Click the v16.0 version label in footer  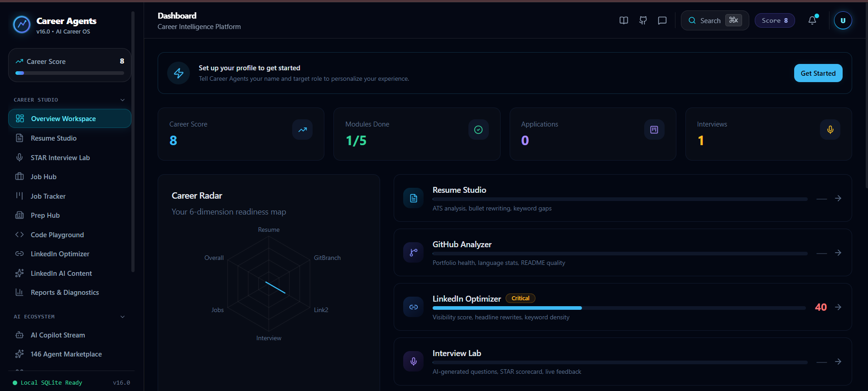point(121,382)
